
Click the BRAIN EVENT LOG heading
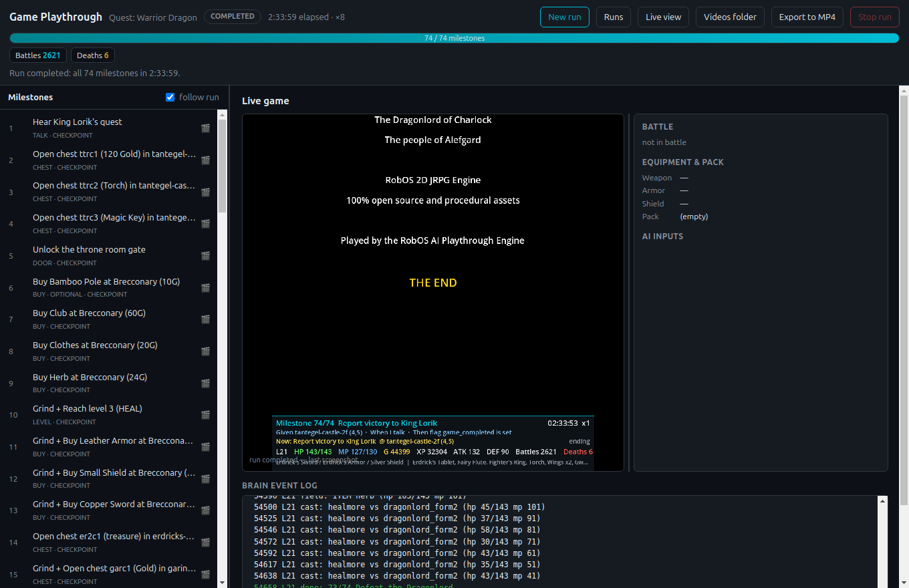point(279,486)
